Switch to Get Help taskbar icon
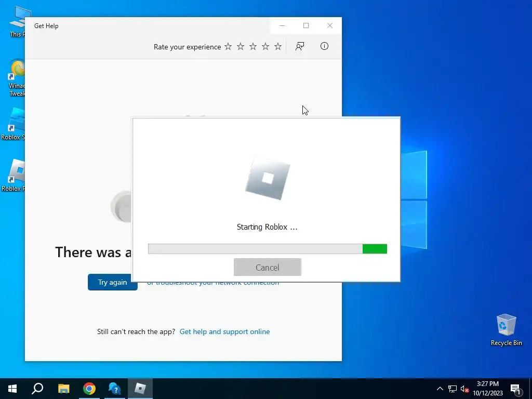532x399 pixels. 115,389
